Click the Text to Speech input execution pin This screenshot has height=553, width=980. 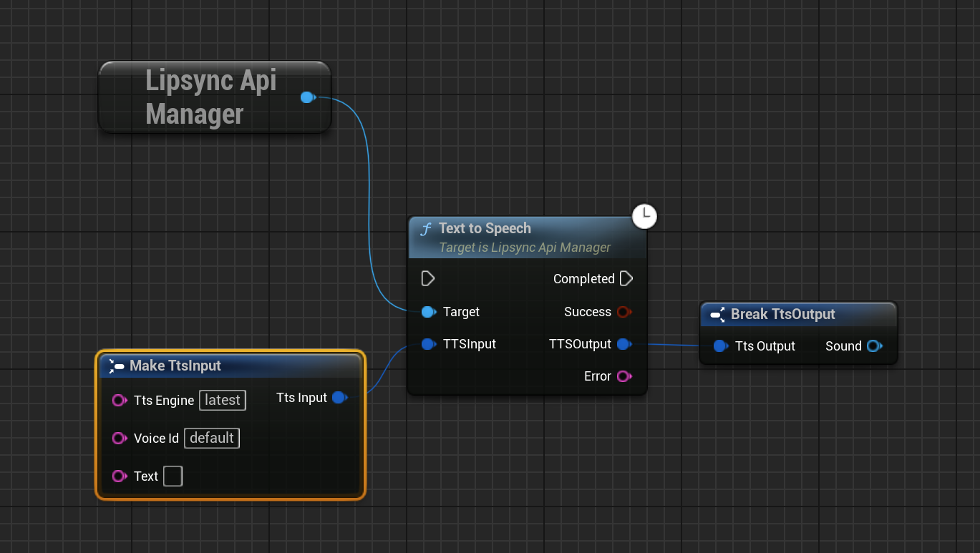tap(428, 278)
